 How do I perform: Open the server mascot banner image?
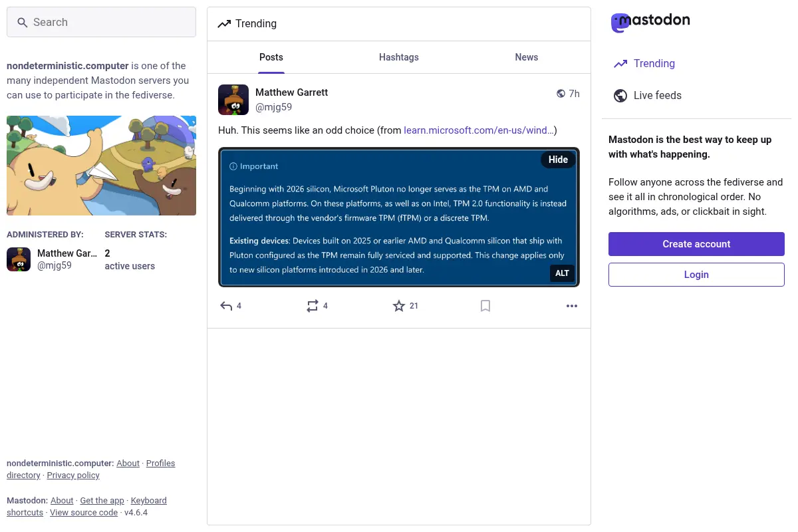(101, 166)
